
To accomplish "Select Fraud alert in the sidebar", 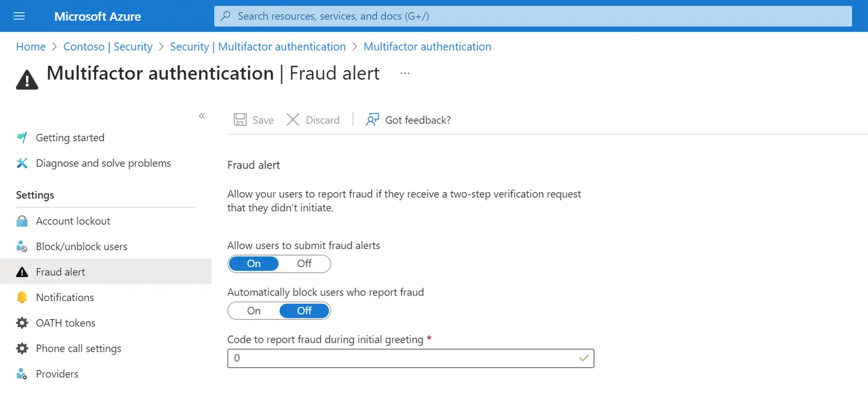I will tap(105, 272).
